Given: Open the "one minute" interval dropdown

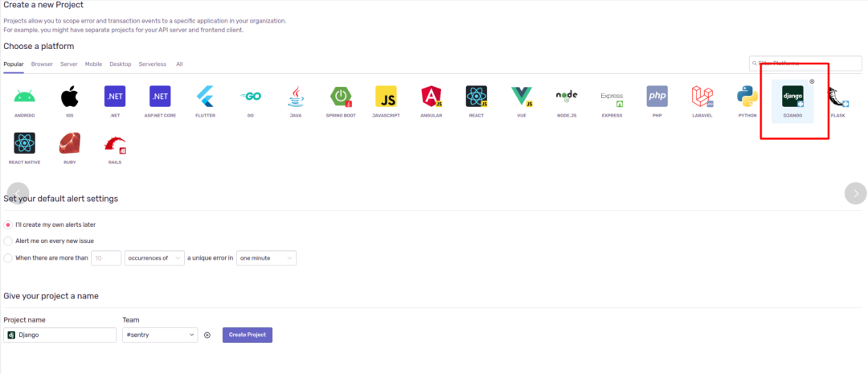Looking at the screenshot, I should click(266, 258).
